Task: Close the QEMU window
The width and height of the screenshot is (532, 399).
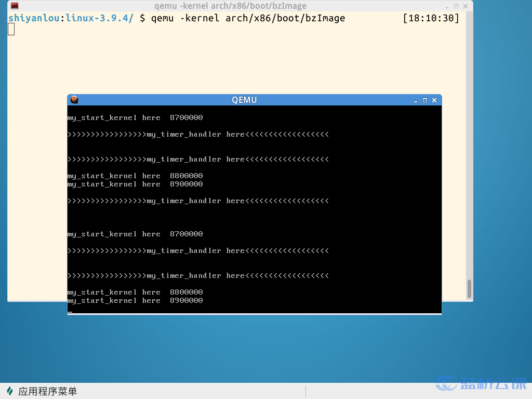Action: point(434,100)
